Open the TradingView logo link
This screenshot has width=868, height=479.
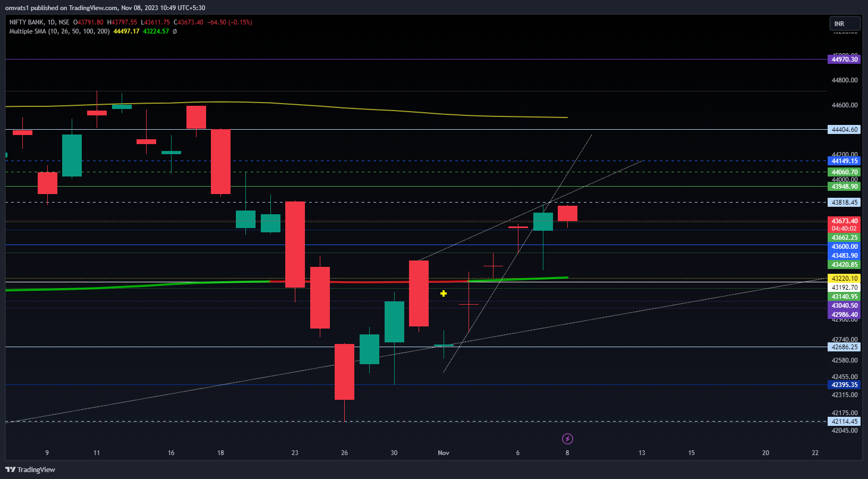(30, 469)
